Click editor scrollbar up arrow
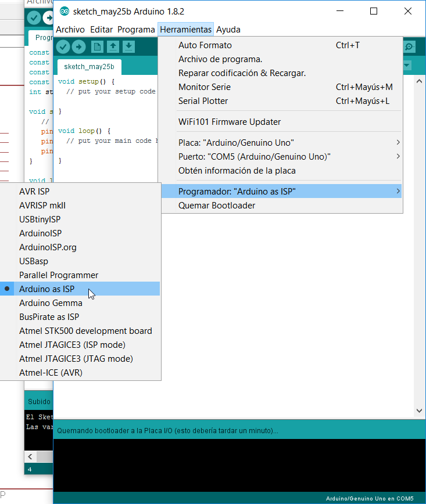Viewport: 426px width, 504px height. click(x=419, y=81)
